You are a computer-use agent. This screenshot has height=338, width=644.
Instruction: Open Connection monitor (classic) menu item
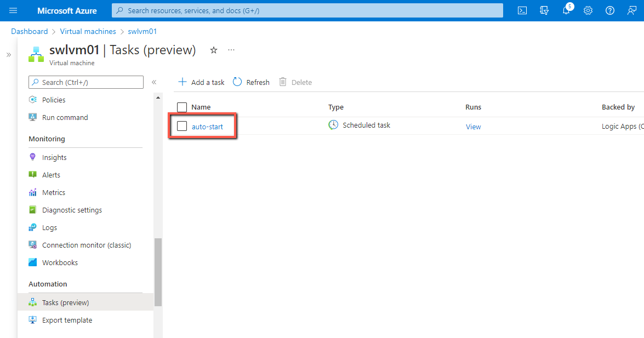coord(86,245)
